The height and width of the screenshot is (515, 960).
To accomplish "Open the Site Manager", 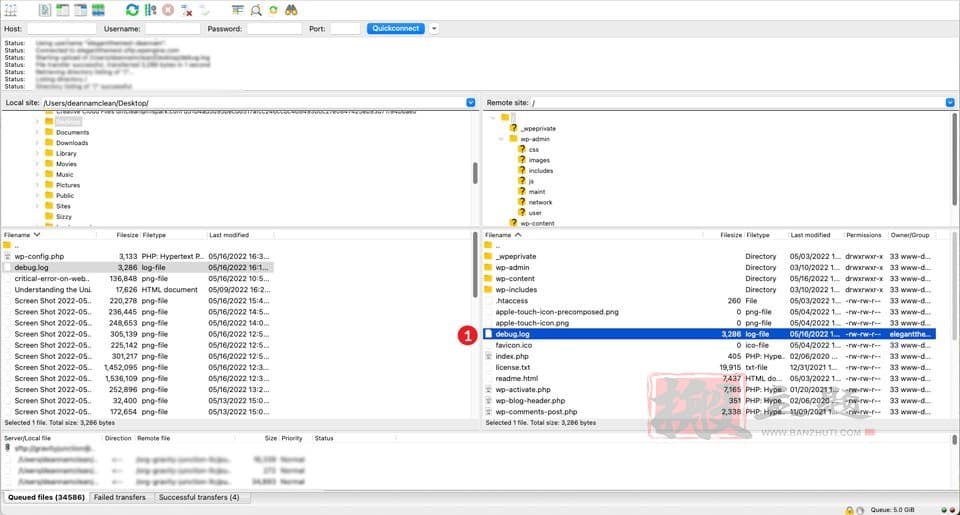I will coord(11,10).
